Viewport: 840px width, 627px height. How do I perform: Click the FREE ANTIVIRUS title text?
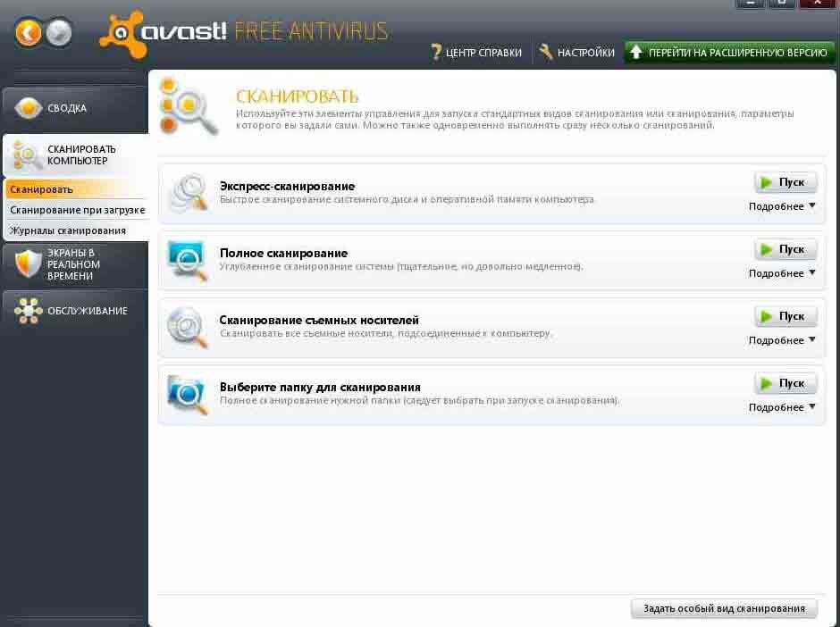[311, 32]
